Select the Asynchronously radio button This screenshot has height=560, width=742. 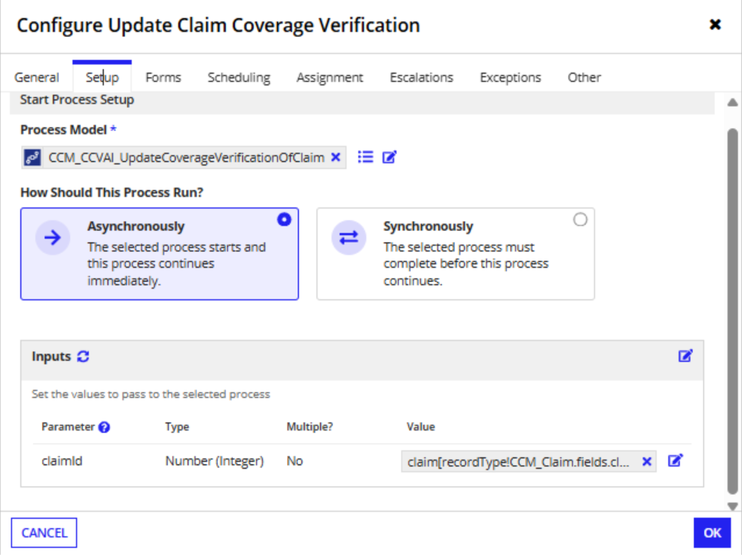point(284,220)
